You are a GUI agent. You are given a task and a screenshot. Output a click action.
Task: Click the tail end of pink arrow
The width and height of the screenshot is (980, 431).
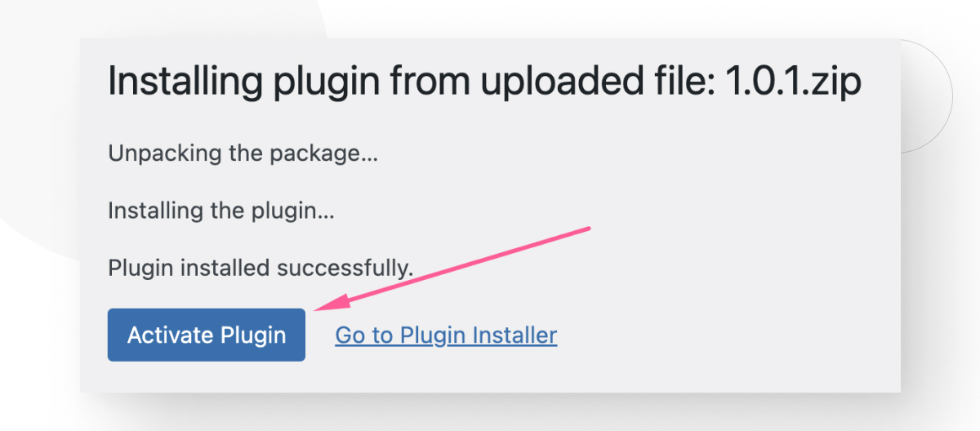587,229
